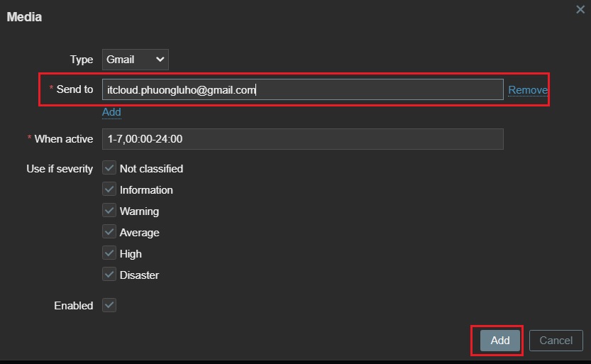Click the Send to email address field
The width and height of the screenshot is (591, 364).
pyautogui.click(x=302, y=89)
